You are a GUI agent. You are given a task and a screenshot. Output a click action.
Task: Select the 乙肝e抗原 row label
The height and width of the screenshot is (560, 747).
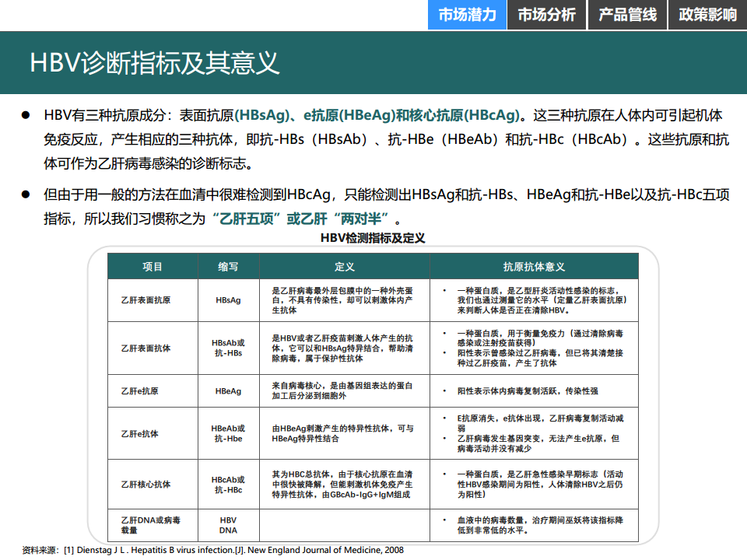coord(140,391)
